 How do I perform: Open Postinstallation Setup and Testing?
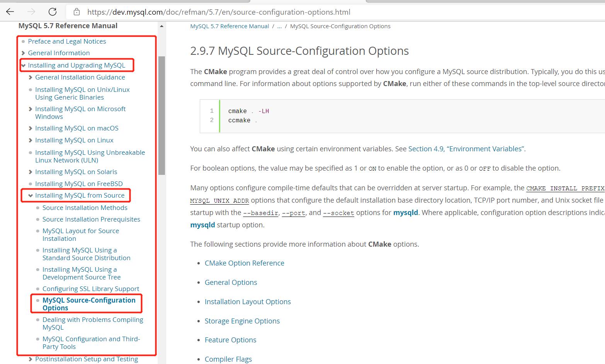click(x=87, y=359)
